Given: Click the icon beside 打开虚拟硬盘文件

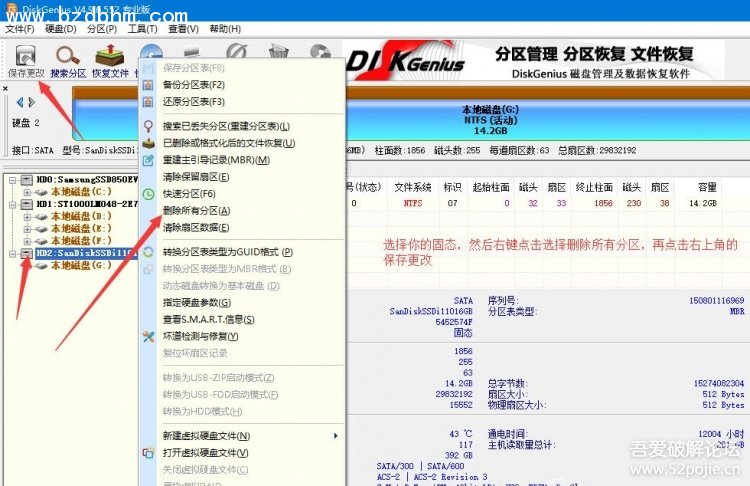Looking at the screenshot, I should (148, 453).
